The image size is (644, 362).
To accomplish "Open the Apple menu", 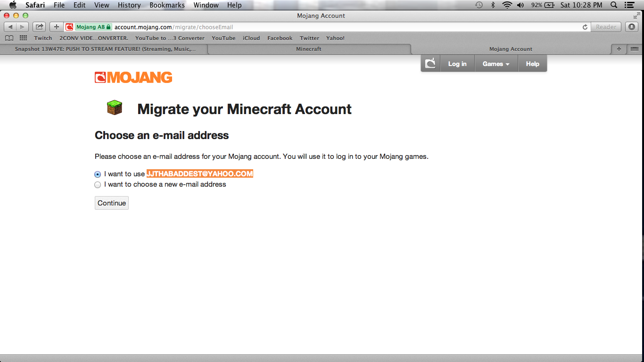I will (13, 5).
